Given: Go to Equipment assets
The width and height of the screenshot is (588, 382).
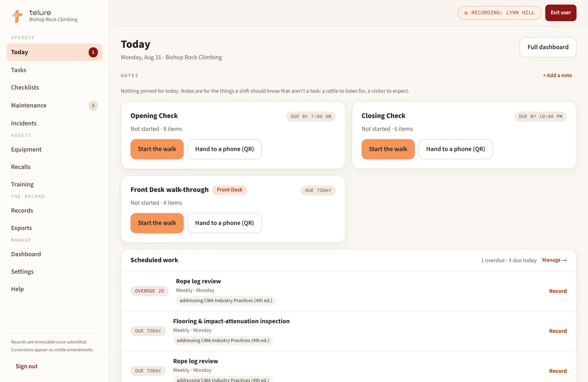Looking at the screenshot, I should 54,149.
